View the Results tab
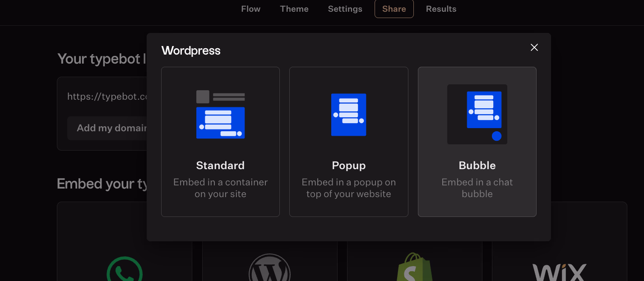This screenshot has width=644, height=281. 441,9
